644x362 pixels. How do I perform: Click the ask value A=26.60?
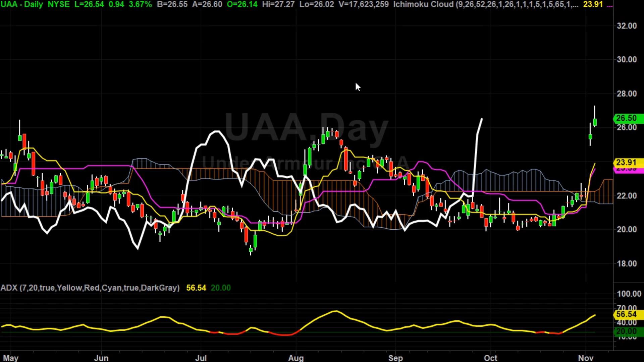click(207, 5)
